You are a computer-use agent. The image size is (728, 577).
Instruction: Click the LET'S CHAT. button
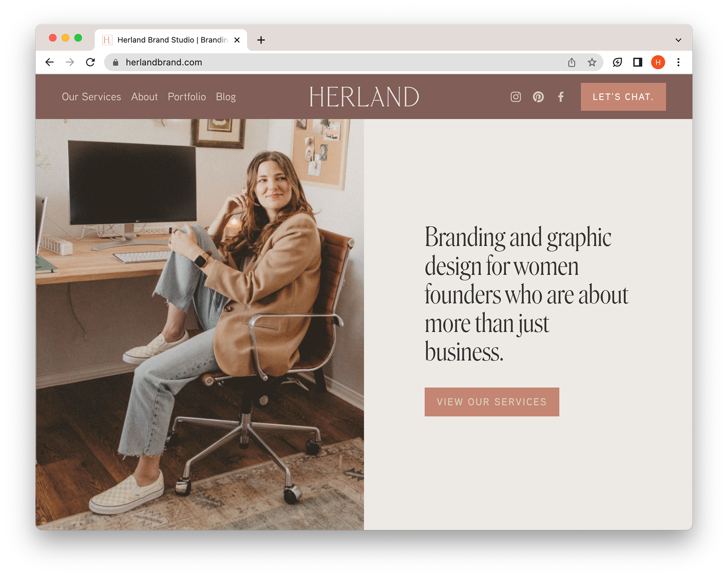pos(623,97)
